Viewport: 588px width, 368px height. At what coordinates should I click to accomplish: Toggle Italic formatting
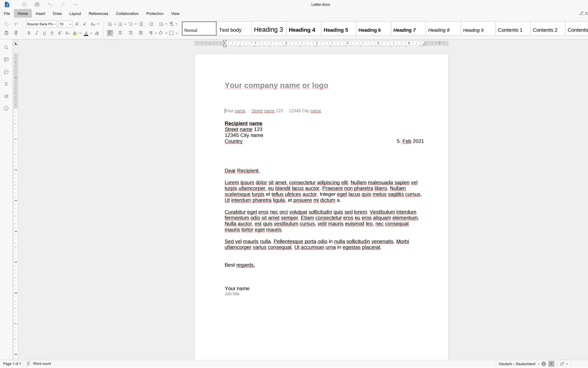(x=37, y=33)
